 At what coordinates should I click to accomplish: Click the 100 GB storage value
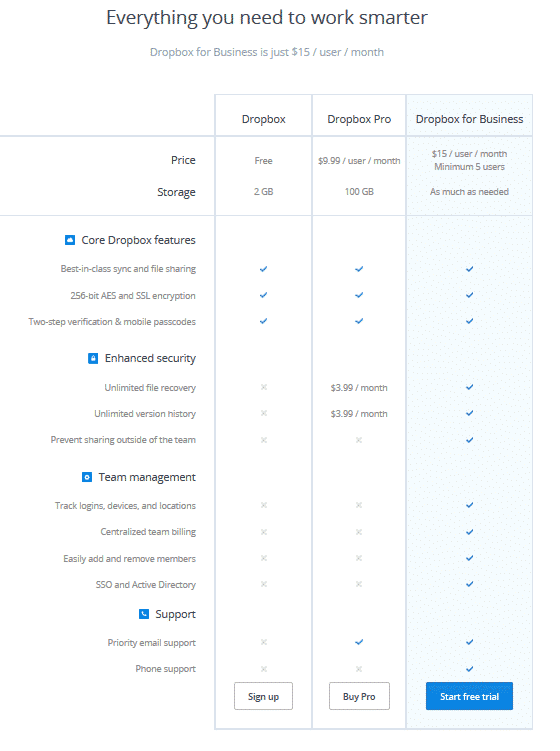point(359,192)
